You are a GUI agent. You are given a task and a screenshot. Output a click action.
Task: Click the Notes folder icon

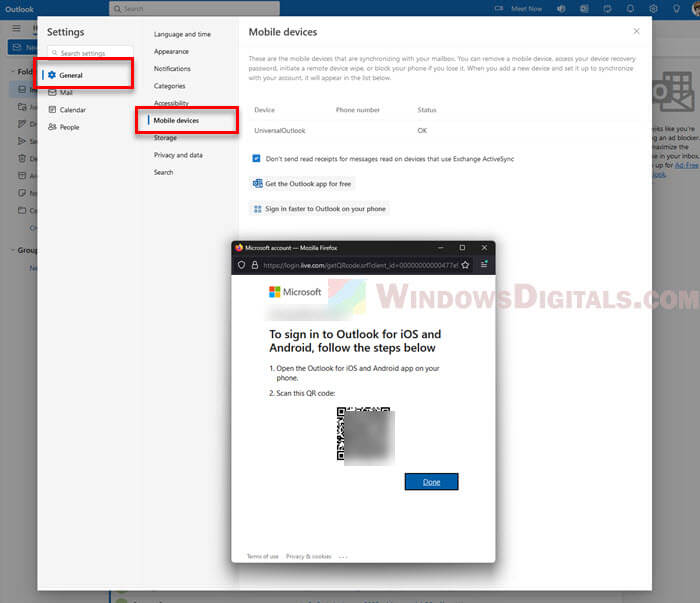(x=22, y=193)
